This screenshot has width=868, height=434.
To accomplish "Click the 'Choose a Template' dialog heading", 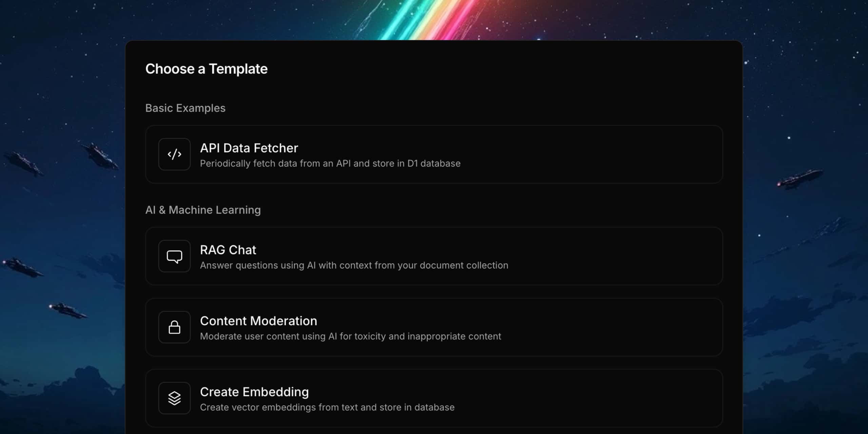I will click(x=206, y=69).
